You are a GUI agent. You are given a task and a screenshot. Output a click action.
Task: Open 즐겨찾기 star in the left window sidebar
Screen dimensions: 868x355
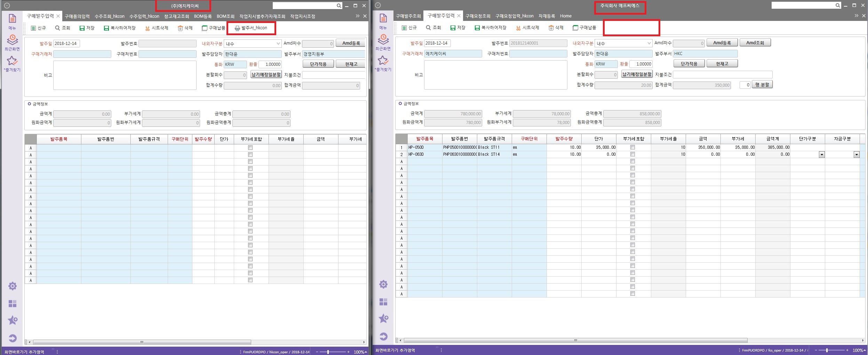click(12, 64)
